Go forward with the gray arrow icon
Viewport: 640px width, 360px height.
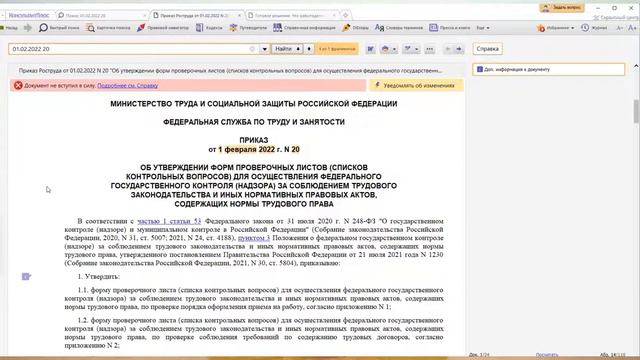[x=28, y=28]
